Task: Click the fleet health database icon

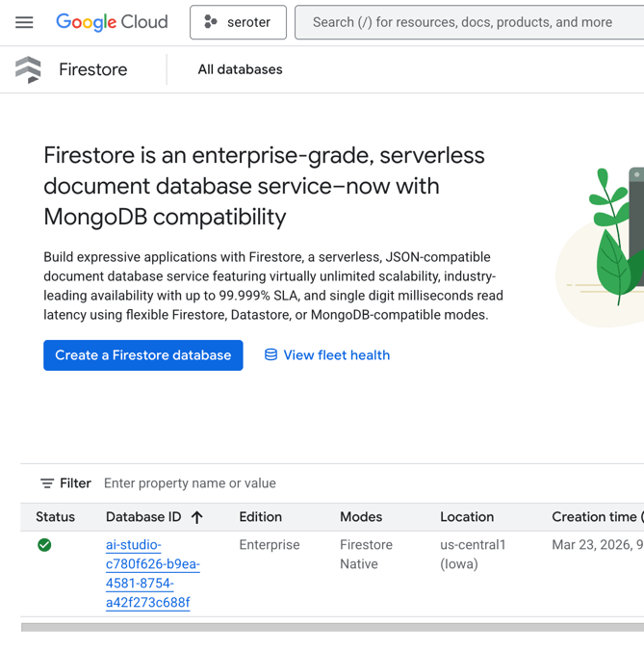Action: [x=271, y=355]
